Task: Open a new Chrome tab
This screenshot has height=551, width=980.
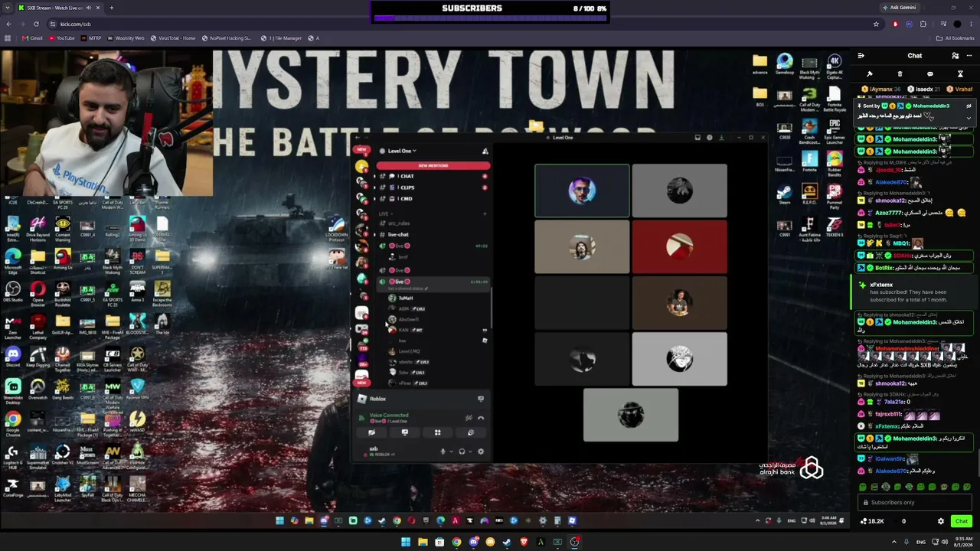Action: pos(111,8)
